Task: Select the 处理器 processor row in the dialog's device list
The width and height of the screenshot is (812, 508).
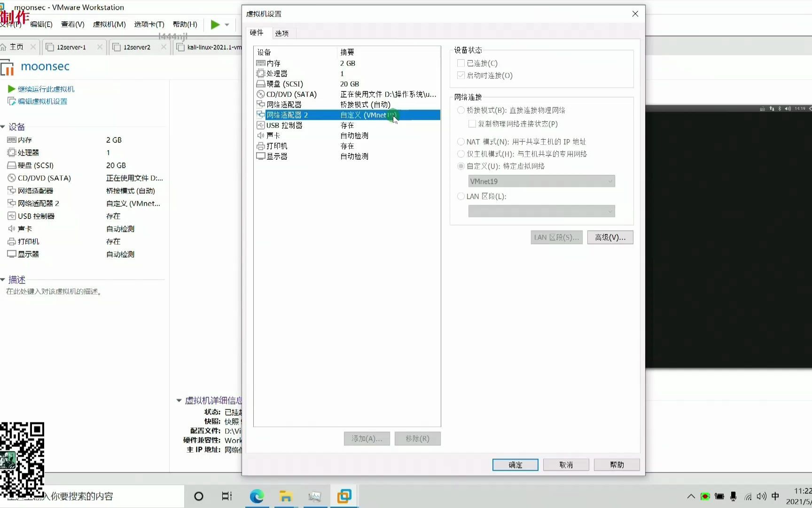Action: point(347,73)
